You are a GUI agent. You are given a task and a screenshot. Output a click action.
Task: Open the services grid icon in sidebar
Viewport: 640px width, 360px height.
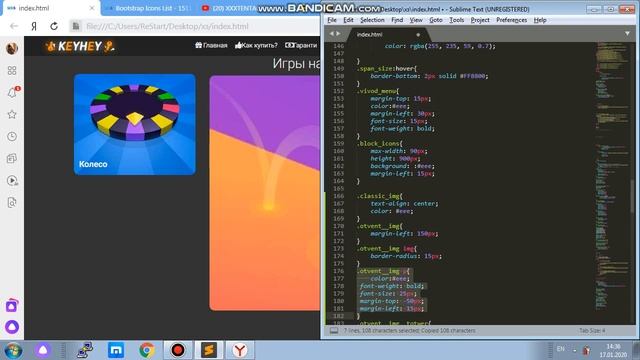point(12,70)
